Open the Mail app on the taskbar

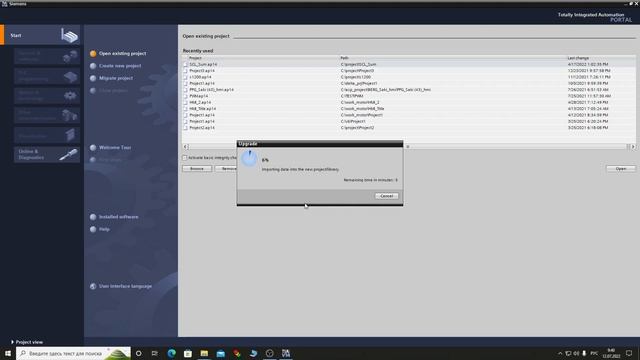coord(220,353)
